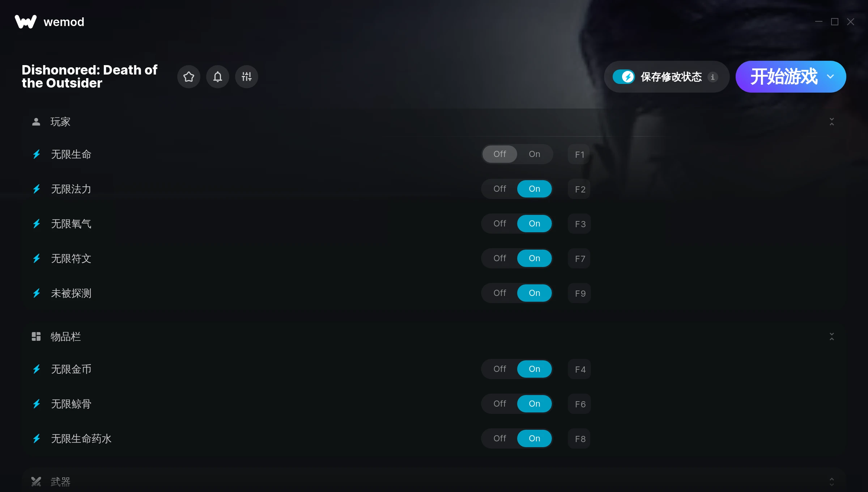
Task: Open the sliders settings icon
Action: click(247, 77)
